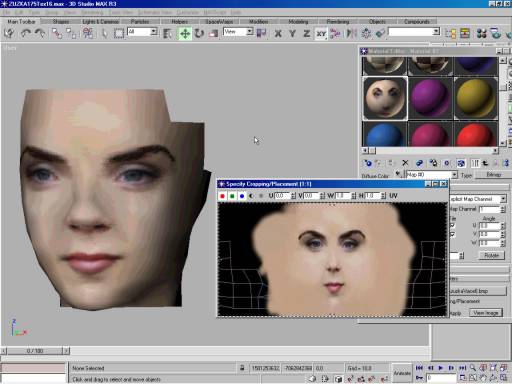Click the U value field in cropping window
This screenshot has height=384, width=512.
click(x=282, y=196)
